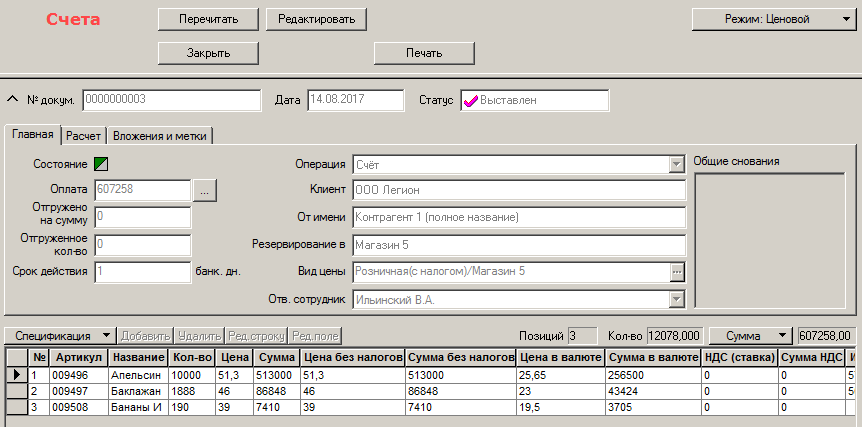Select row 3 using its row selector cell
This screenshot has height=427, width=862.
[16, 408]
